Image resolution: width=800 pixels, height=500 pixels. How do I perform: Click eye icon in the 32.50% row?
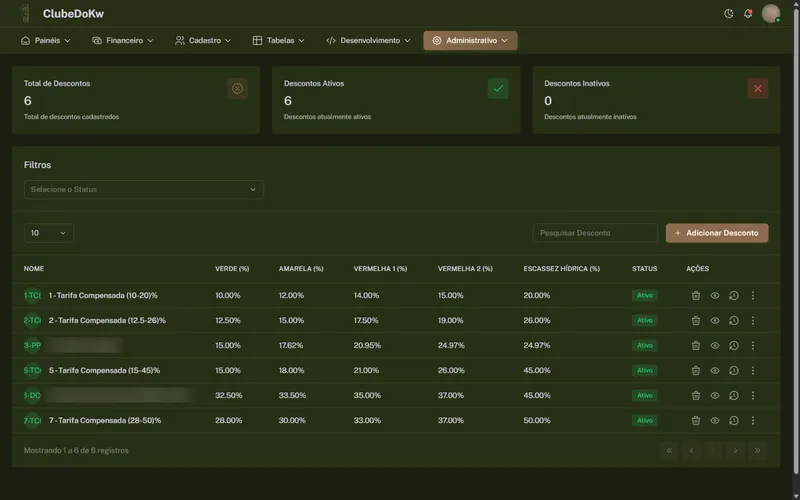pyautogui.click(x=715, y=395)
